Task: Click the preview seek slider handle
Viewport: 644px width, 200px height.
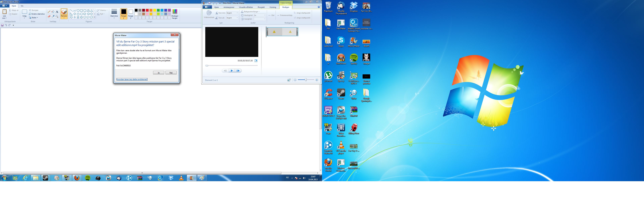Action: [x=207, y=65]
